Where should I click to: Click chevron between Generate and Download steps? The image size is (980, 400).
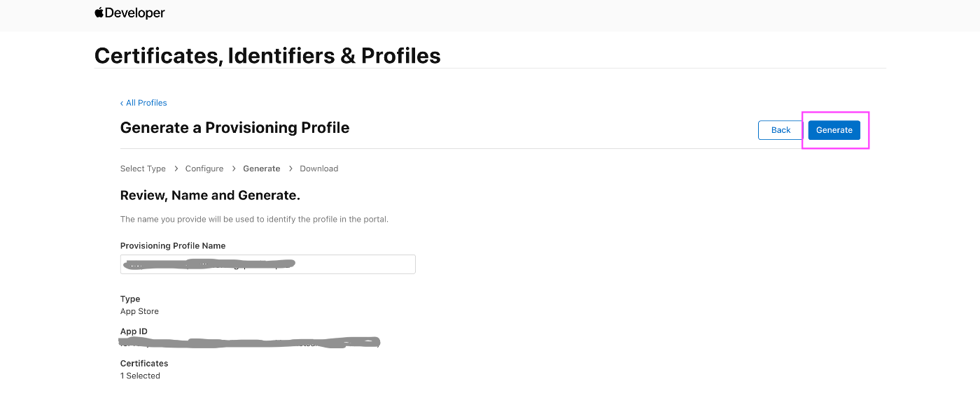290,169
